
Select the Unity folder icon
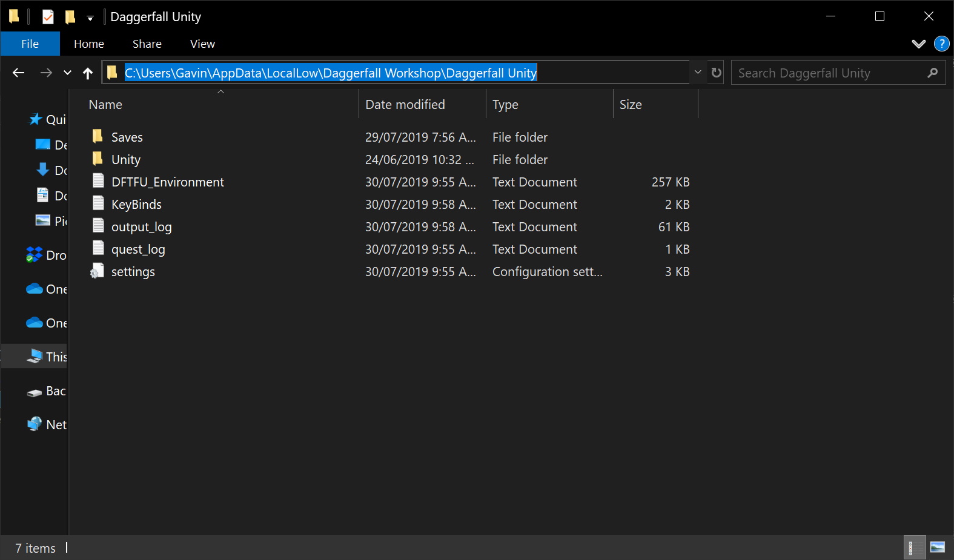[x=98, y=159]
